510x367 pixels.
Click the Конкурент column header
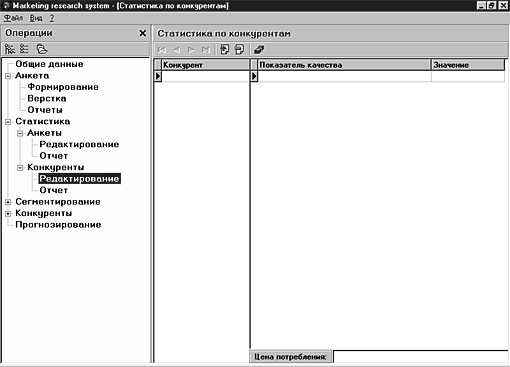pyautogui.click(x=205, y=65)
